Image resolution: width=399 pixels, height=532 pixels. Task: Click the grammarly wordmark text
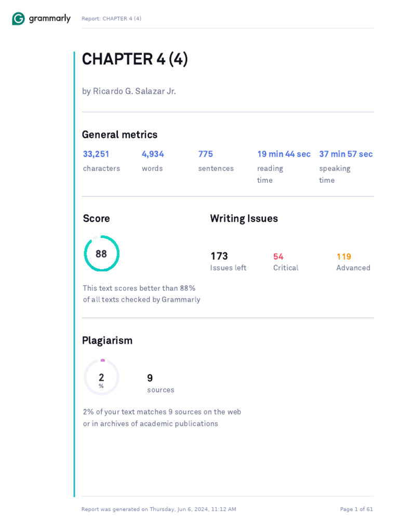coord(49,19)
